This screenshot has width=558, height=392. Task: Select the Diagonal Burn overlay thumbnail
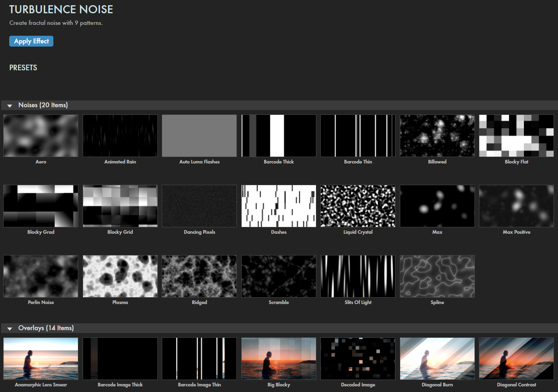(437, 359)
